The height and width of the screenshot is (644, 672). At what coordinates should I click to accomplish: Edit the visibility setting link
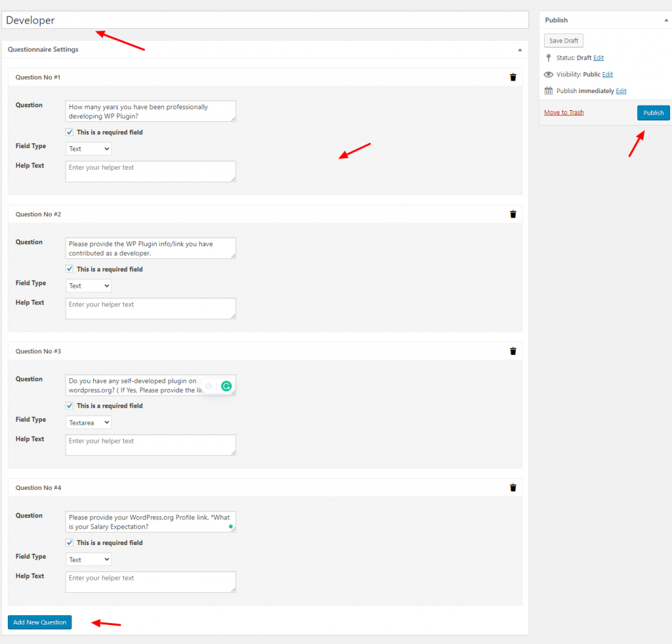[607, 75]
